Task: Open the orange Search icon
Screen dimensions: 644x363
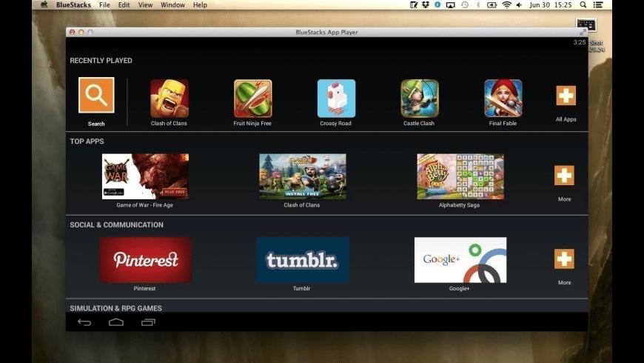Action: point(96,95)
